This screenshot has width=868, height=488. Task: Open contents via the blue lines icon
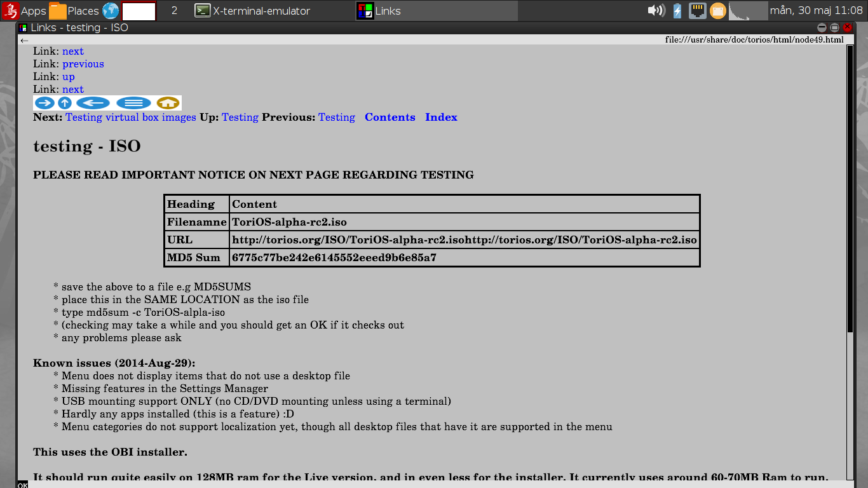click(x=133, y=103)
